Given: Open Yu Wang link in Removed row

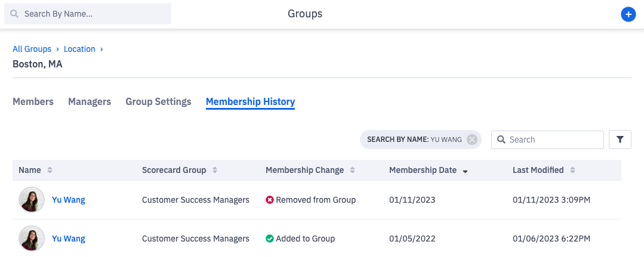Looking at the screenshot, I should coord(69,200).
